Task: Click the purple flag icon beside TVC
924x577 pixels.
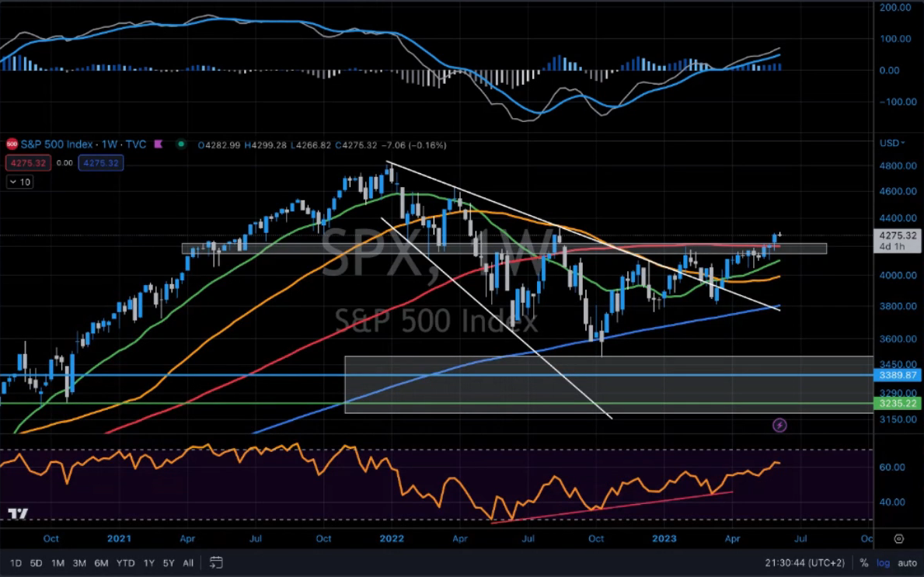Action: click(x=159, y=144)
